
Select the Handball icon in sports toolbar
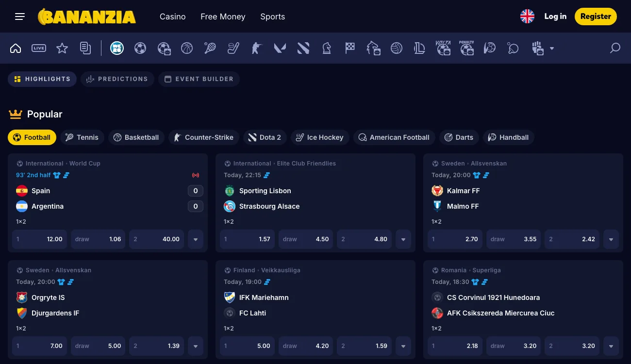click(x=490, y=48)
